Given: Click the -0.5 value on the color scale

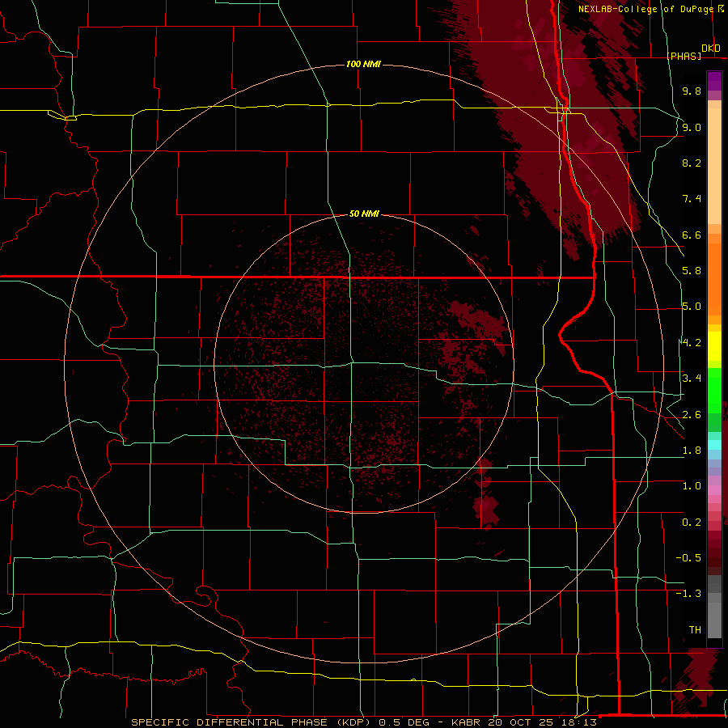Looking at the screenshot, I should 688,558.
